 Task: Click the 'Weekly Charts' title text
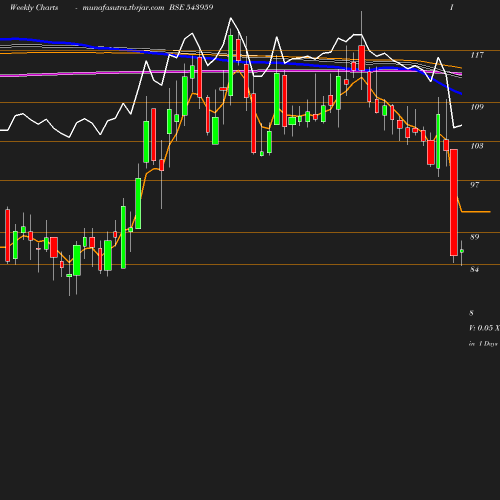pos(34,7)
